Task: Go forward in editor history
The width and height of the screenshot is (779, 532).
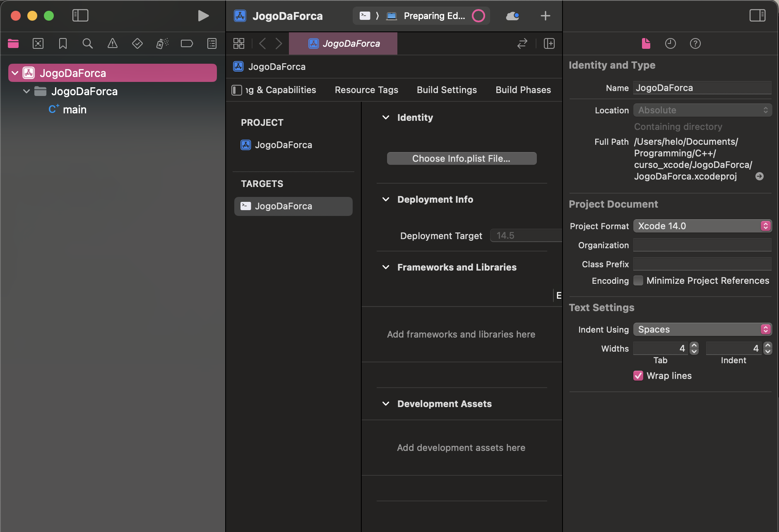Action: (279, 43)
